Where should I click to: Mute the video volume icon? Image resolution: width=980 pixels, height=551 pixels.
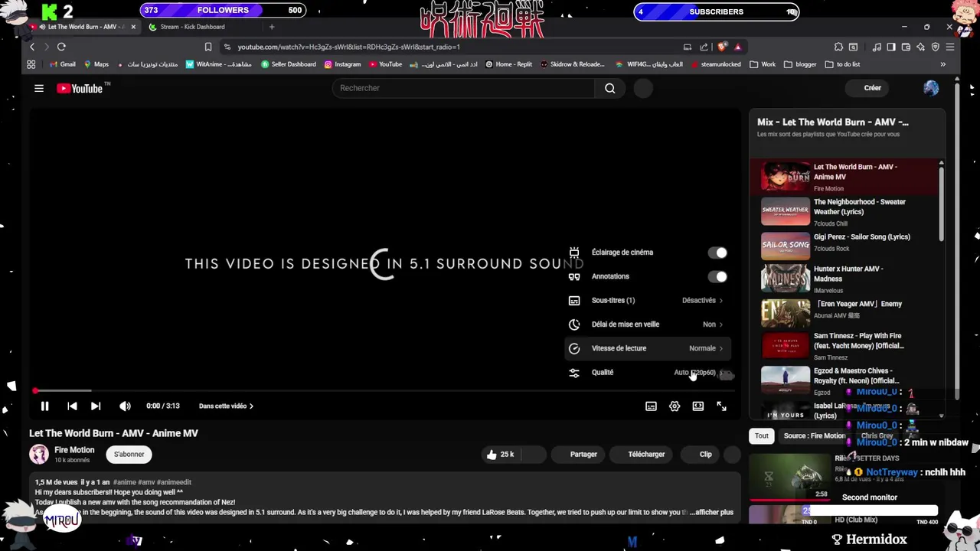pyautogui.click(x=125, y=406)
